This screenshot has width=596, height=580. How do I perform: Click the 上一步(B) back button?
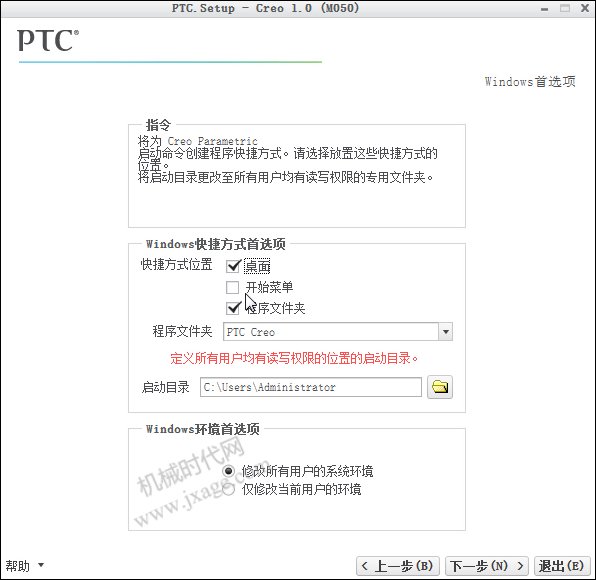coord(398,566)
